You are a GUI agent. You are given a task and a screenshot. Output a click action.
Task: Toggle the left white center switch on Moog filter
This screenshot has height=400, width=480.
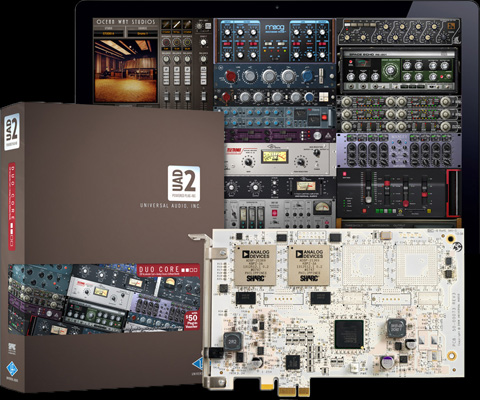tap(268, 44)
